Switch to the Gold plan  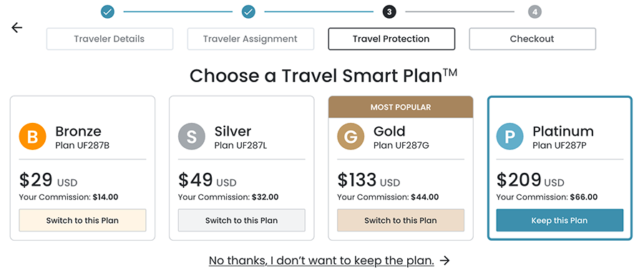click(x=401, y=221)
